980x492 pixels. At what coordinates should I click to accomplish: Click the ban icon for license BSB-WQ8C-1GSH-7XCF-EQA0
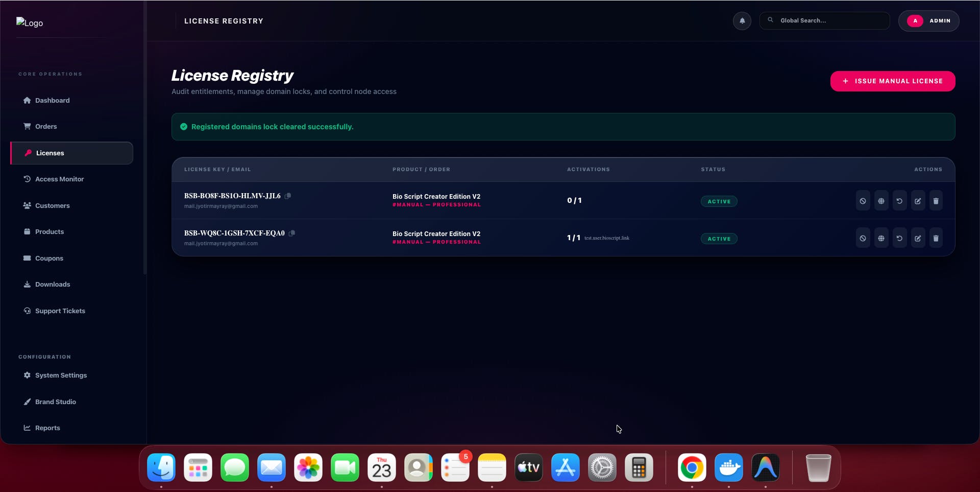(863, 238)
